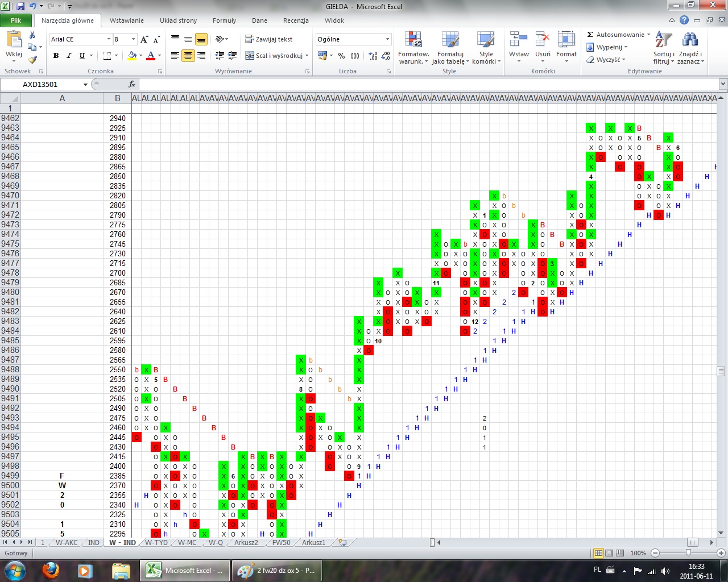Go to the first sheet with the tab navigation arrow
This screenshot has height=582, width=728.
point(6,542)
